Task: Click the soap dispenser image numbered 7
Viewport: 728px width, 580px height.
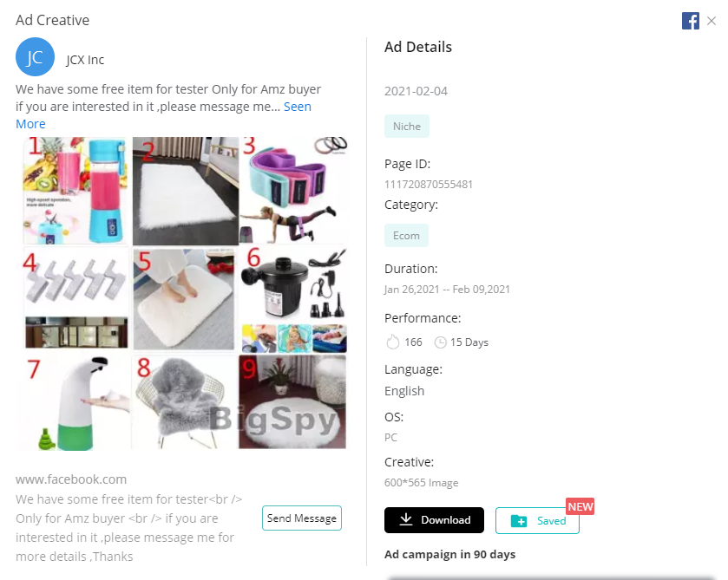Action: click(75, 402)
